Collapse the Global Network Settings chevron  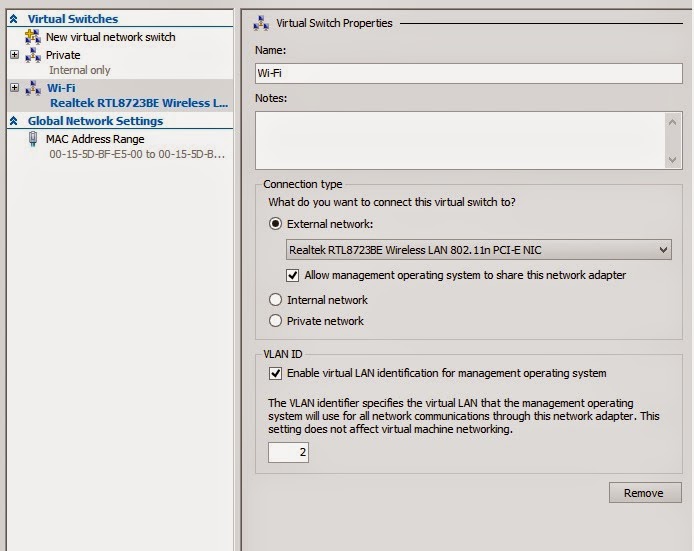tap(13, 121)
